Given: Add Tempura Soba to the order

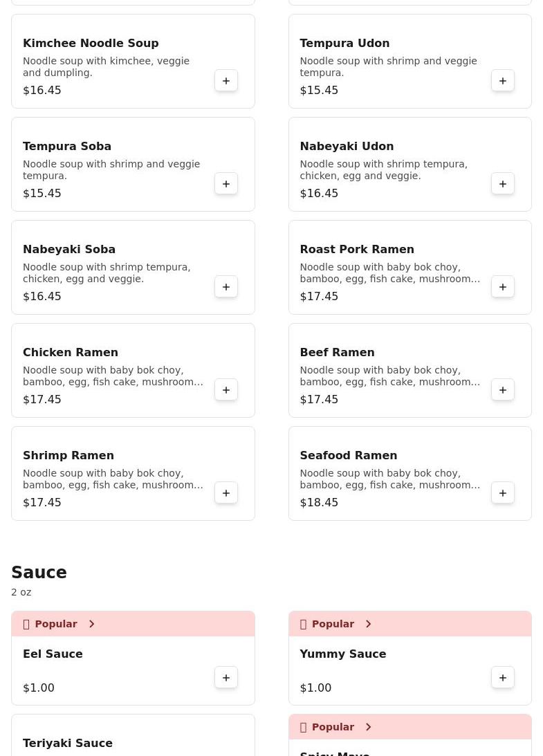Looking at the screenshot, I should pyautogui.click(x=226, y=184).
